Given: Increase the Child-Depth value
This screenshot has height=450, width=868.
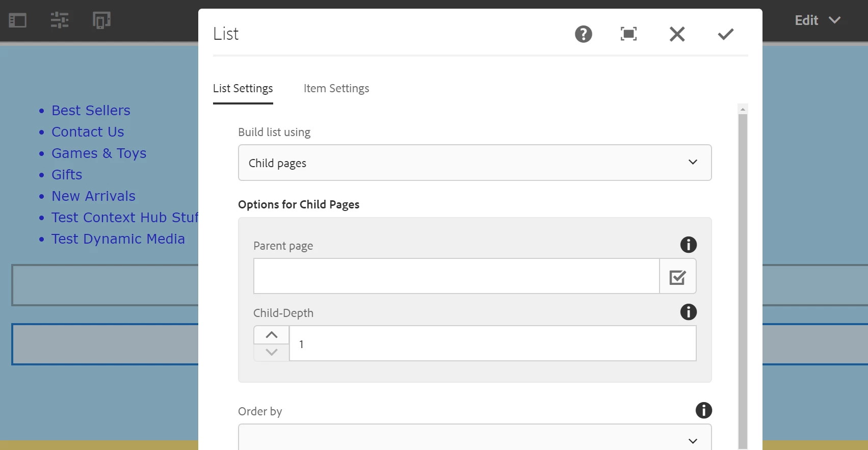Looking at the screenshot, I should tap(272, 335).
